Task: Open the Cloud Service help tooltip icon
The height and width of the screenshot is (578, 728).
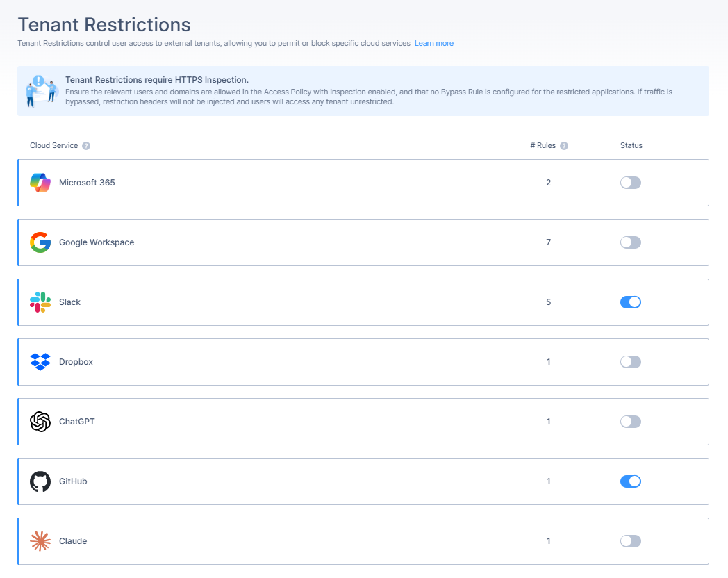Action: click(x=86, y=146)
